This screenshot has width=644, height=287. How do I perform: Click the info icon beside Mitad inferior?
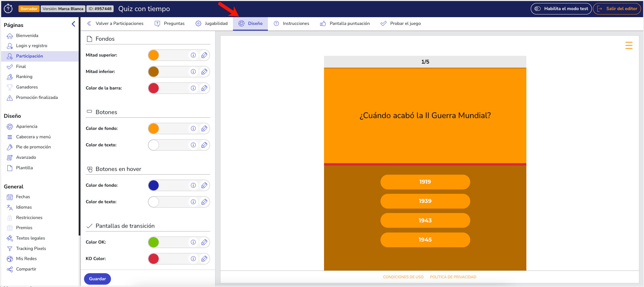pos(193,72)
